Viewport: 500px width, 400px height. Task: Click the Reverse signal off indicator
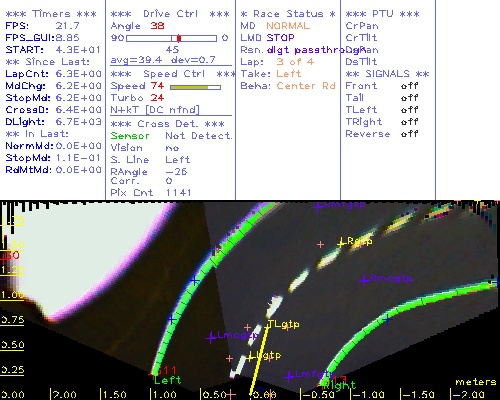409,134
